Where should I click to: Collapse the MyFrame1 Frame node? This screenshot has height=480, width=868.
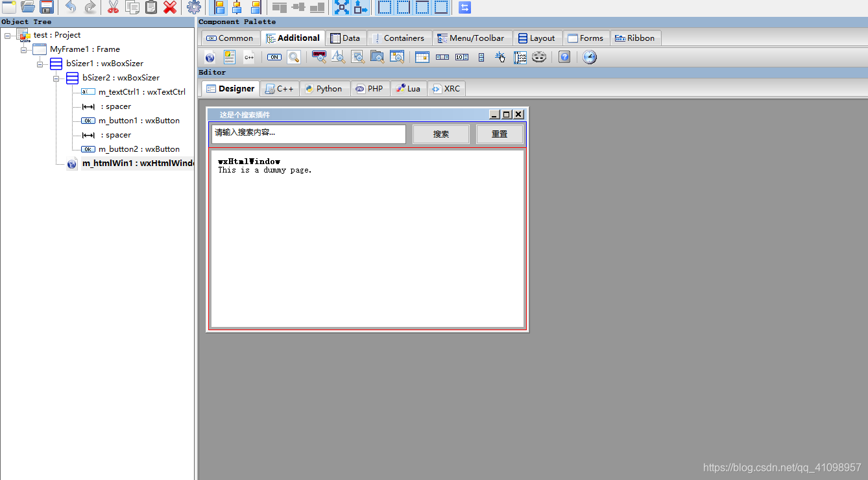pos(23,49)
